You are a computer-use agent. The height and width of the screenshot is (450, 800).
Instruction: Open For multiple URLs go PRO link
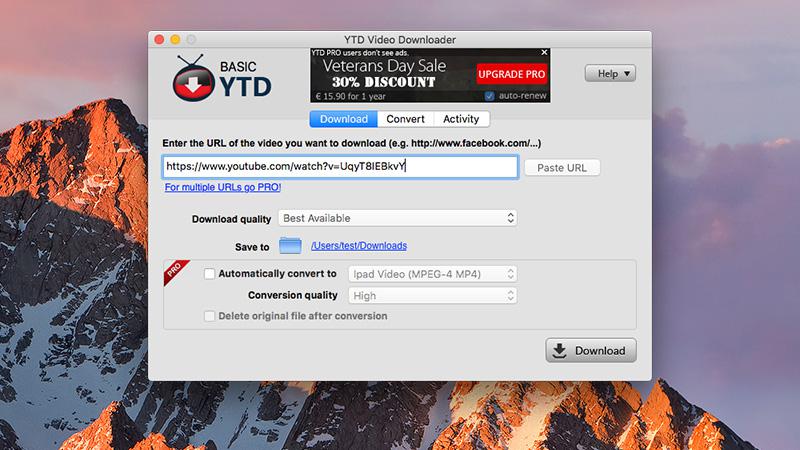pyautogui.click(x=223, y=187)
